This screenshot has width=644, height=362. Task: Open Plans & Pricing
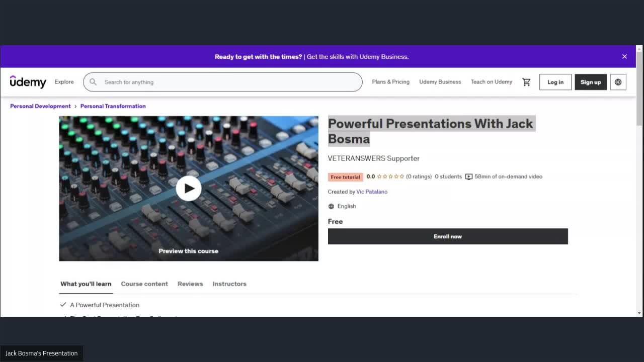point(390,82)
